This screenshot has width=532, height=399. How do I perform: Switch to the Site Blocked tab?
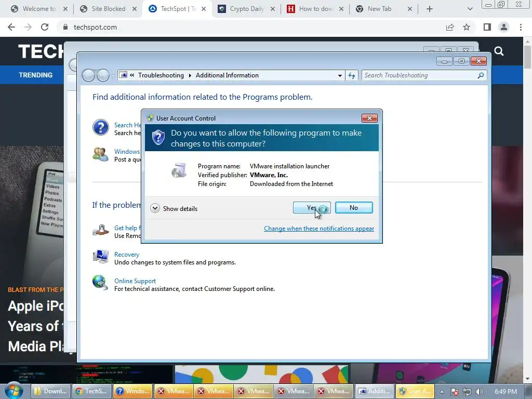click(108, 9)
